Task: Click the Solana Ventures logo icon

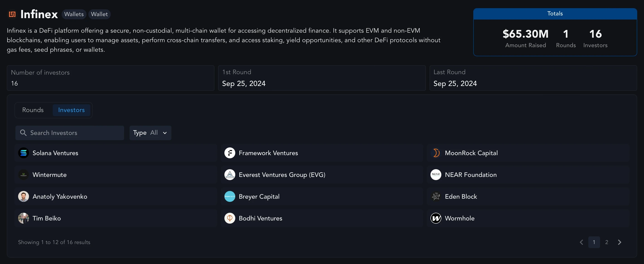Action: pos(24,153)
